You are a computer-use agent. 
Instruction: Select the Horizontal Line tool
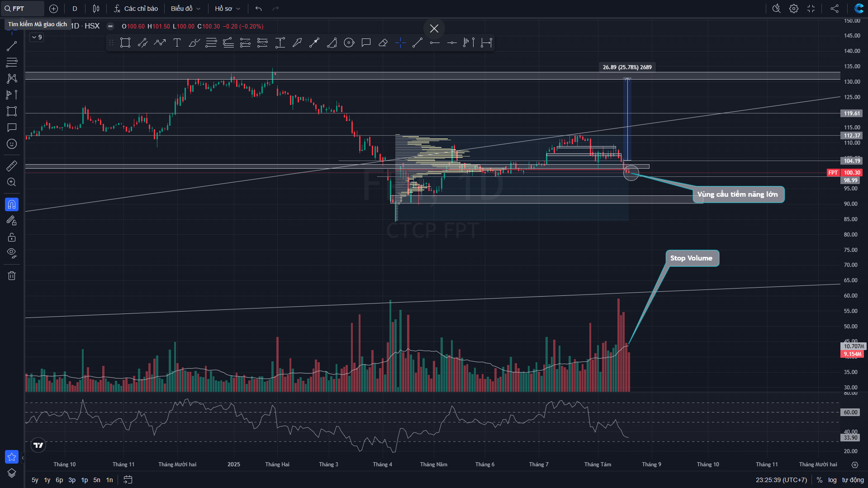452,43
